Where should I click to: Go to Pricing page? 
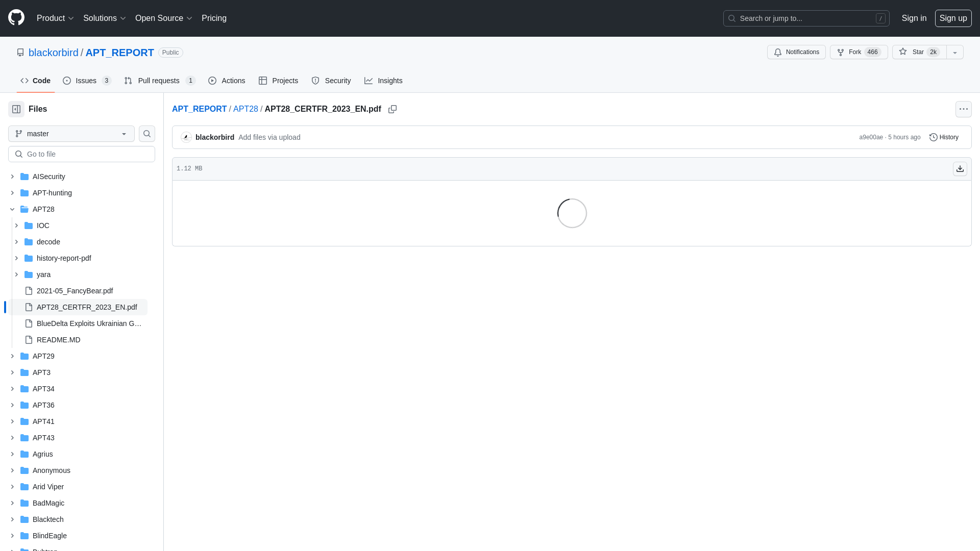pyautogui.click(x=214, y=18)
